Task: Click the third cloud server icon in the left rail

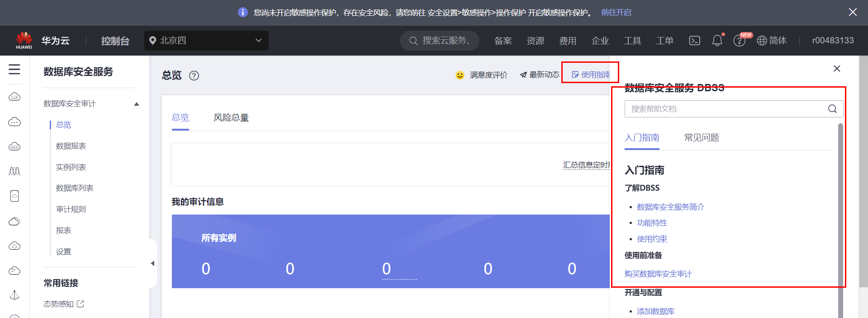Action: (x=14, y=147)
